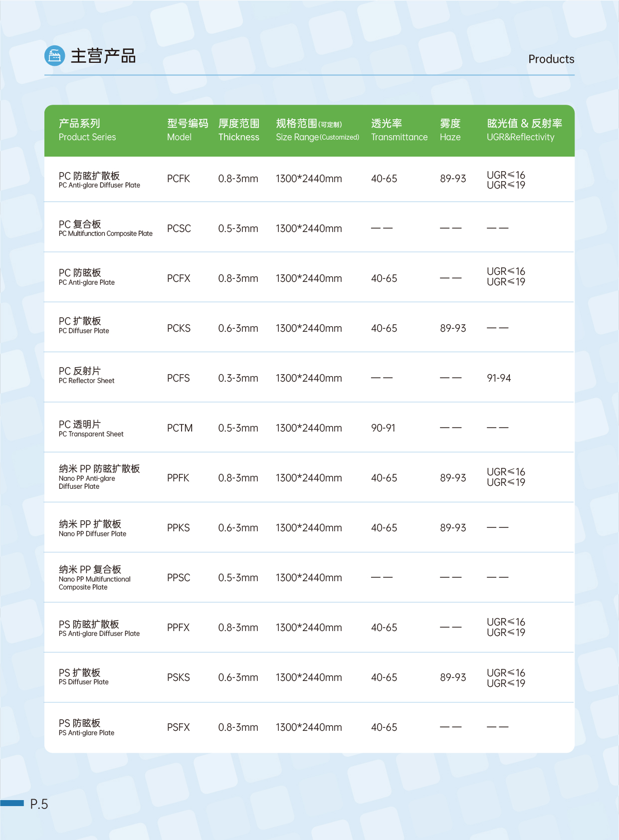The image size is (619, 840).
Task: Click the Haze column header
Action: coord(450,130)
